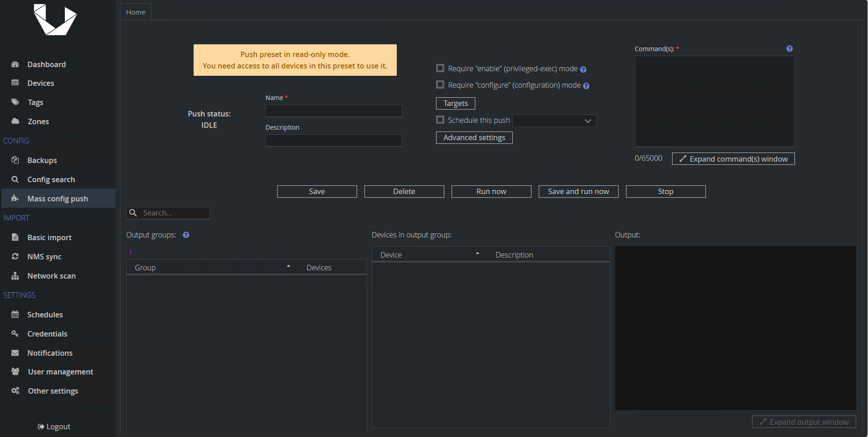Focus the Description input field
This screenshot has height=437, width=868.
pos(333,141)
